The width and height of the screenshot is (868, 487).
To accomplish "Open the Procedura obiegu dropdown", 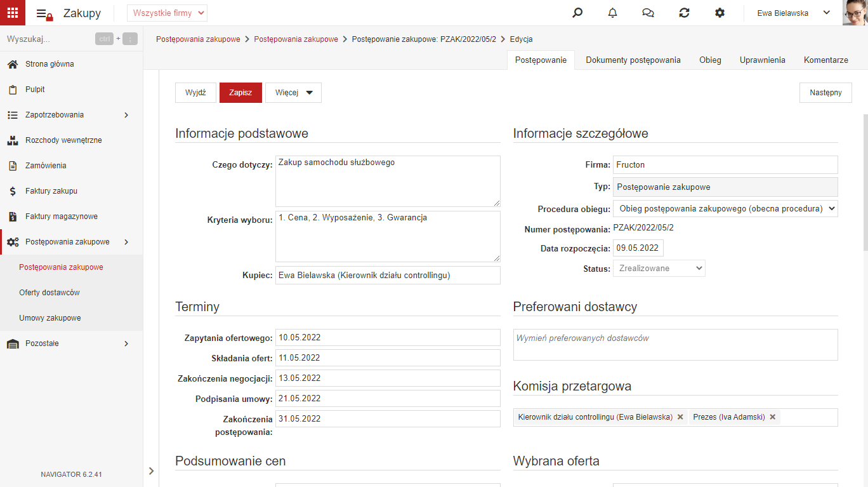I will click(725, 208).
